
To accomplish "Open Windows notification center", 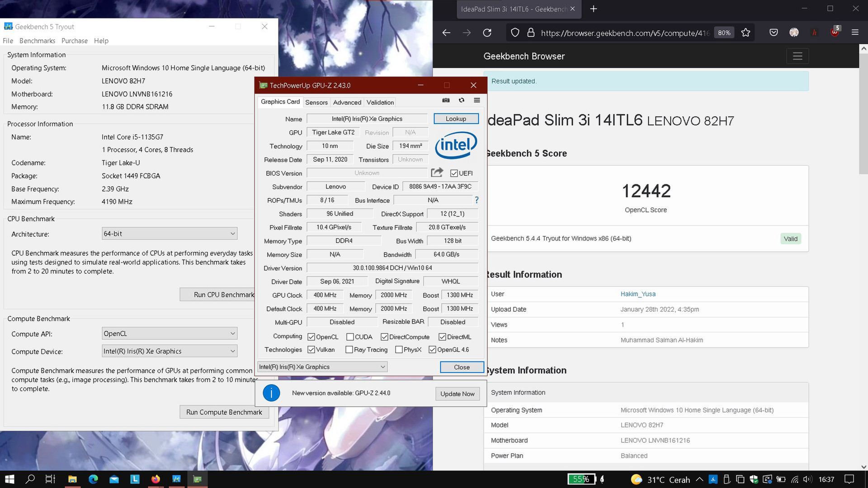I will [x=849, y=479].
